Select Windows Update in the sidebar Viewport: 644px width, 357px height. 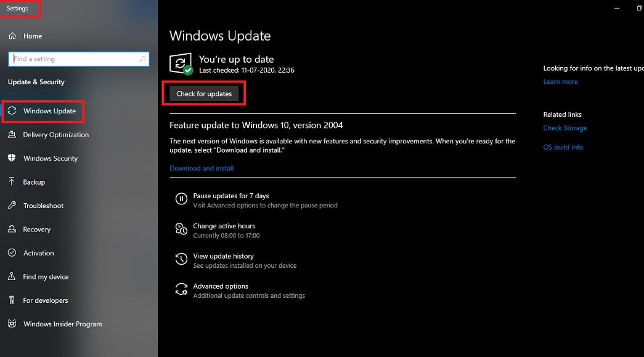click(x=49, y=111)
